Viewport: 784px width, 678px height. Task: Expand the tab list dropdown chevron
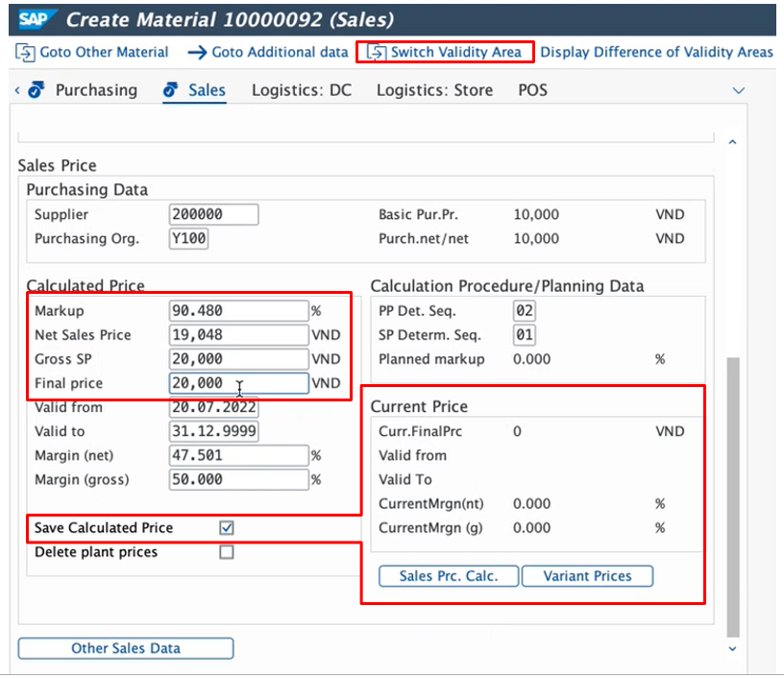(739, 90)
